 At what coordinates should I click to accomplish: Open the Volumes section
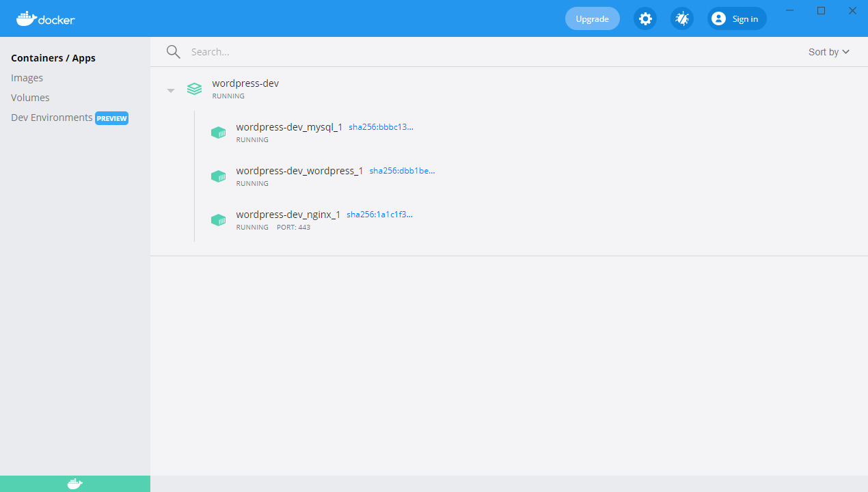pyautogui.click(x=30, y=98)
